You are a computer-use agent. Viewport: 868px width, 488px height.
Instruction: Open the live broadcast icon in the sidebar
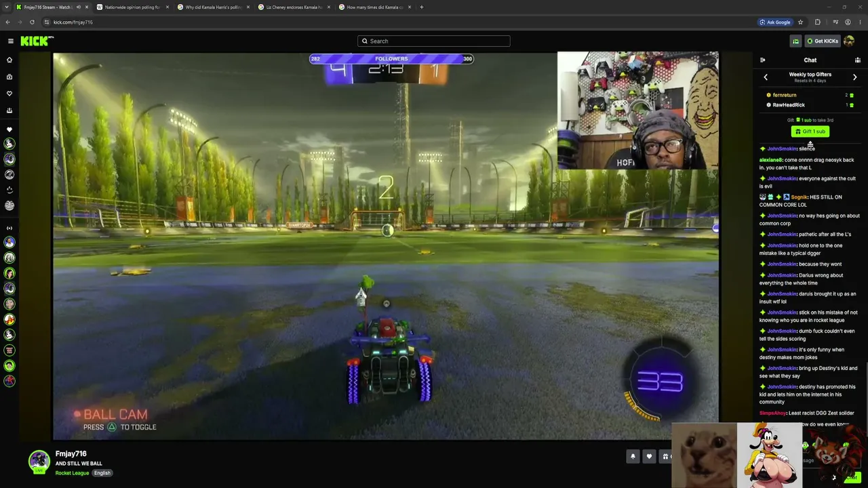coord(9,228)
